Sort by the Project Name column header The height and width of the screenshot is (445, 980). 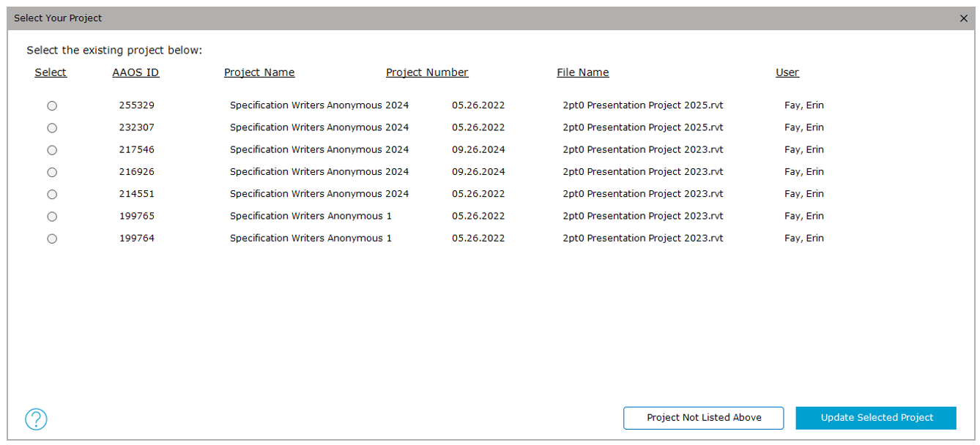pyautogui.click(x=259, y=72)
